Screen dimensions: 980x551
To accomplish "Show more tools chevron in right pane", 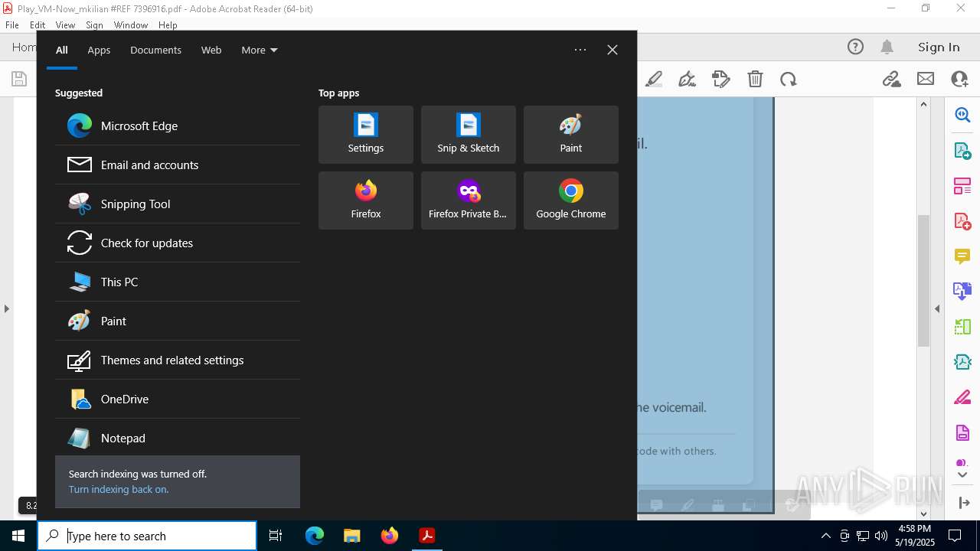I will pyautogui.click(x=962, y=475).
